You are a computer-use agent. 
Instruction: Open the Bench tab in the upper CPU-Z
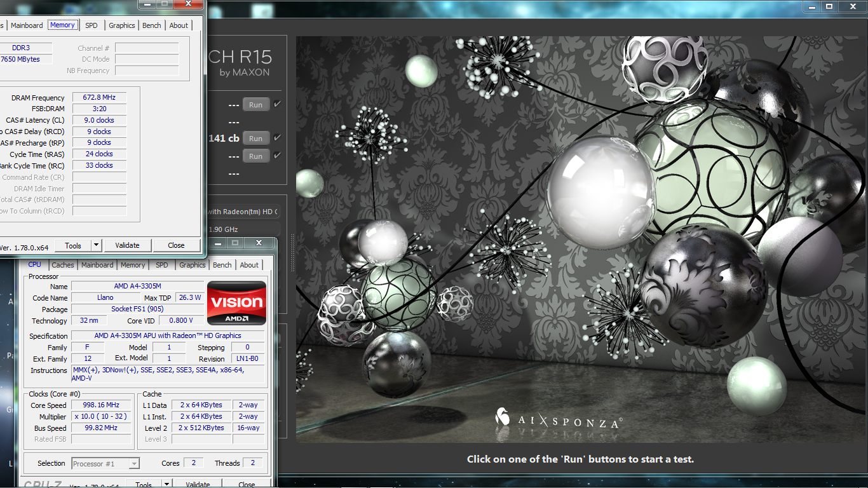[x=152, y=25]
